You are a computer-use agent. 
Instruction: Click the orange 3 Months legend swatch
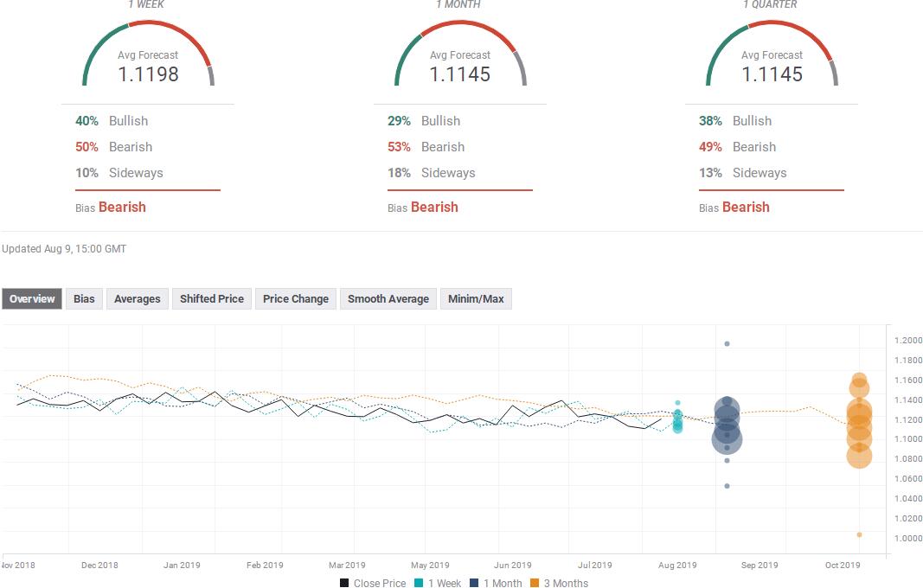click(x=535, y=583)
